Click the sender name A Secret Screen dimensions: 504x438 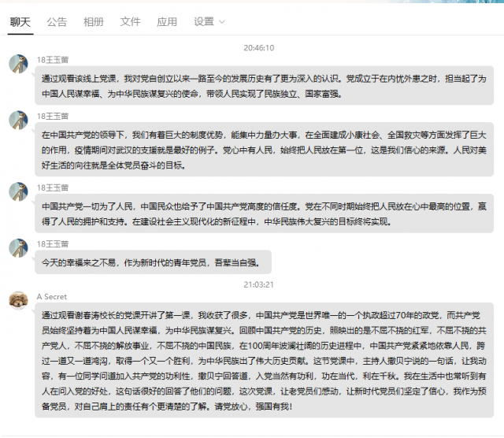(x=52, y=297)
